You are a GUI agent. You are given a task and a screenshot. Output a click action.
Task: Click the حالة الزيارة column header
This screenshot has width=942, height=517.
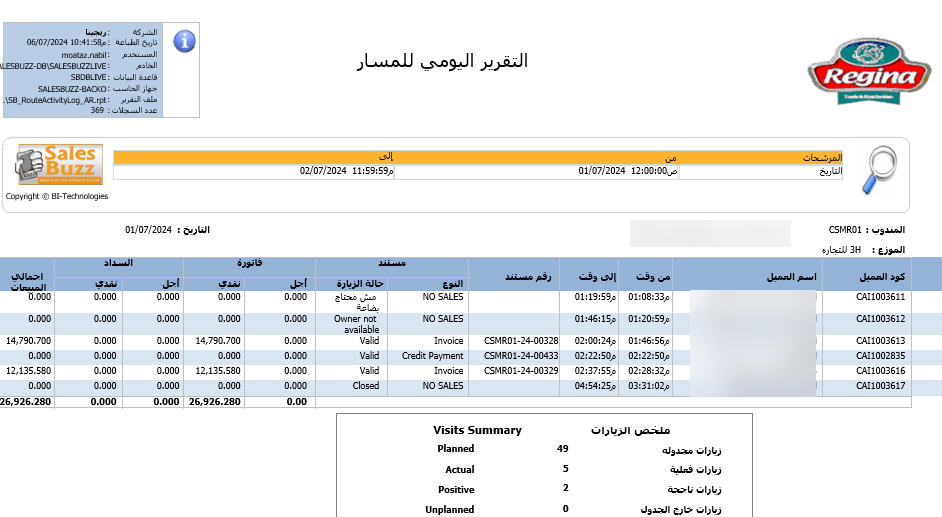coord(351,284)
